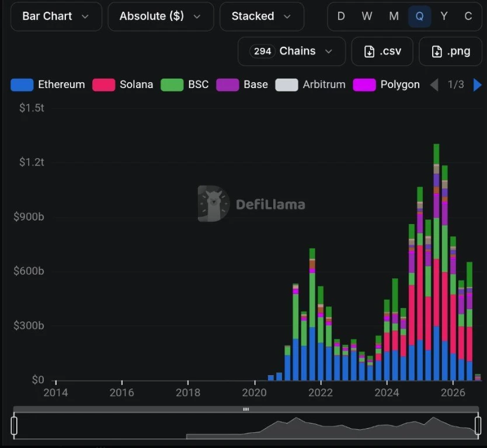The image size is (487, 448).
Task: Open the 294 Chains selector dropdown
Action: click(291, 51)
